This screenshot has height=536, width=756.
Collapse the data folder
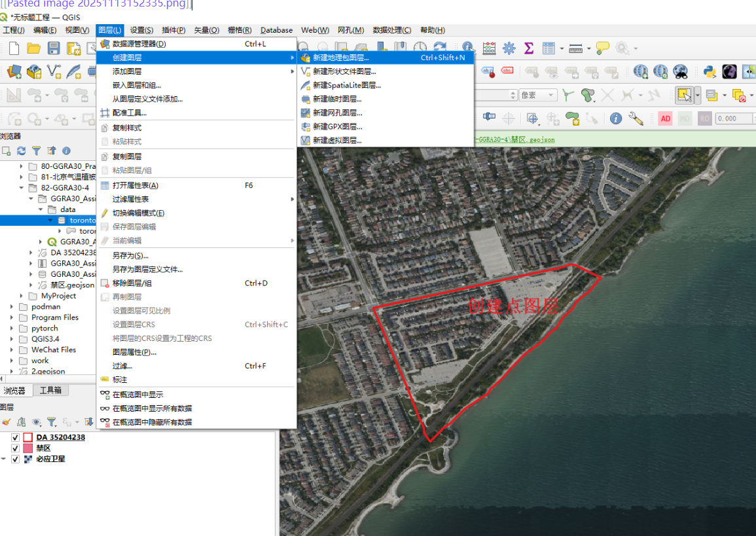pos(41,209)
